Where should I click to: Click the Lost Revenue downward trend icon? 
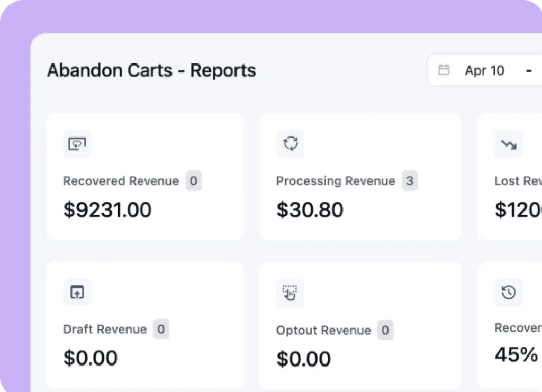pos(509,144)
